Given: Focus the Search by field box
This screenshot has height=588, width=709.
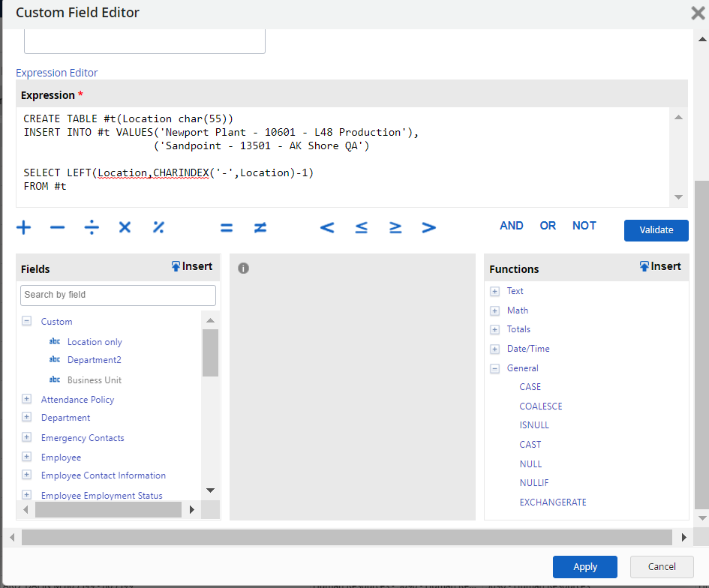Looking at the screenshot, I should [x=118, y=295].
